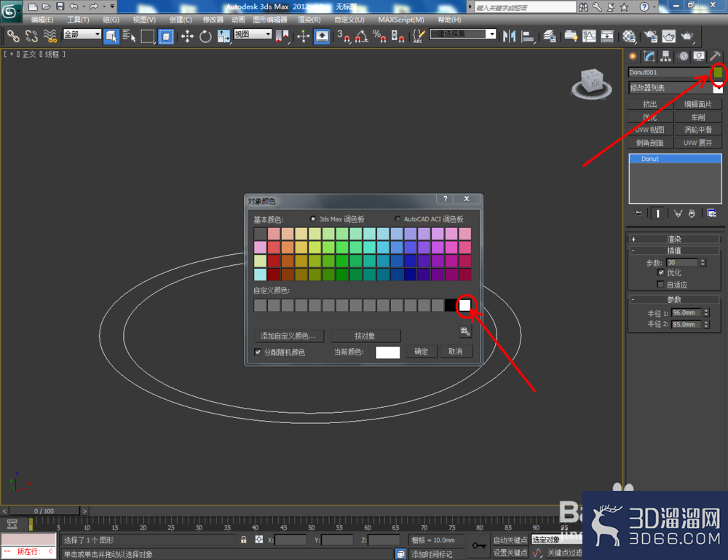Open the 编辑(E) menu
This screenshot has height=560, width=728.
(x=41, y=20)
